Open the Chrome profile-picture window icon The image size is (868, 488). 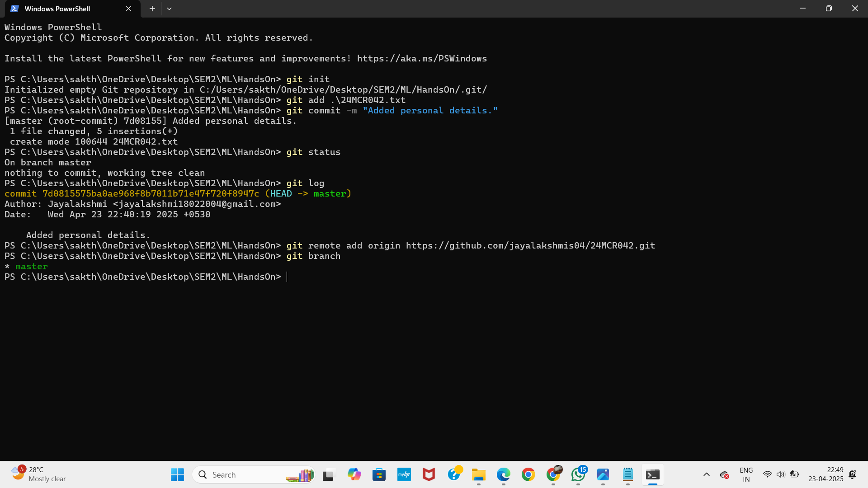click(x=553, y=474)
